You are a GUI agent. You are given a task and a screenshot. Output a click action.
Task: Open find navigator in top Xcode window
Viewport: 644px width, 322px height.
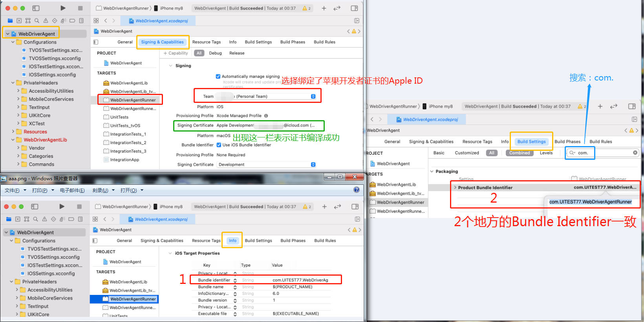[x=37, y=20]
